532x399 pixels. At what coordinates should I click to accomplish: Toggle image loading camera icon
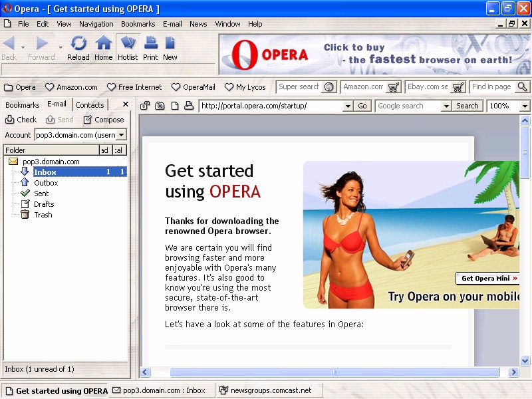pyautogui.click(x=160, y=106)
